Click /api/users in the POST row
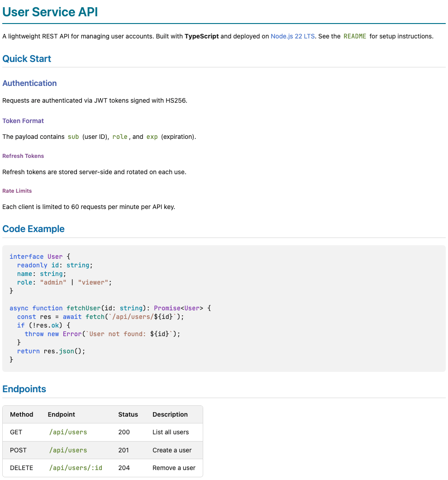This screenshot has height=480, width=448. tap(68, 450)
